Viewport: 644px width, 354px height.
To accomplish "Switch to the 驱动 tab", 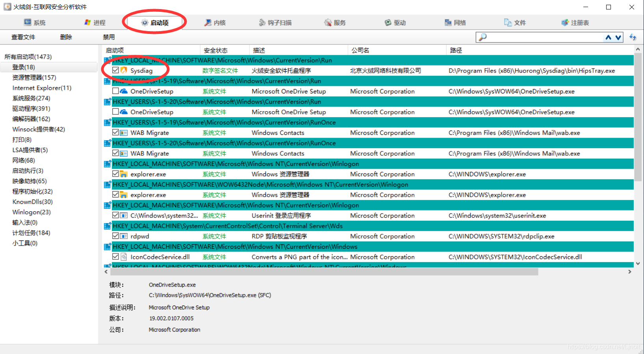I will [x=395, y=22].
